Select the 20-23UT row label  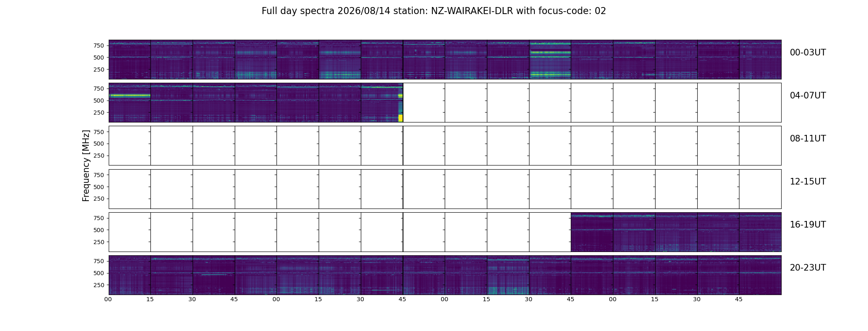[x=808, y=268]
